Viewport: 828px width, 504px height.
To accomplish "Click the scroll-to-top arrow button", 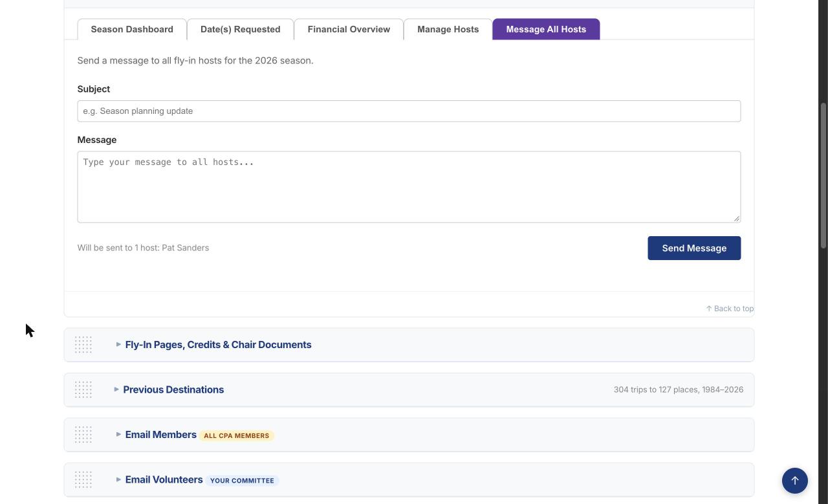I will click(794, 481).
